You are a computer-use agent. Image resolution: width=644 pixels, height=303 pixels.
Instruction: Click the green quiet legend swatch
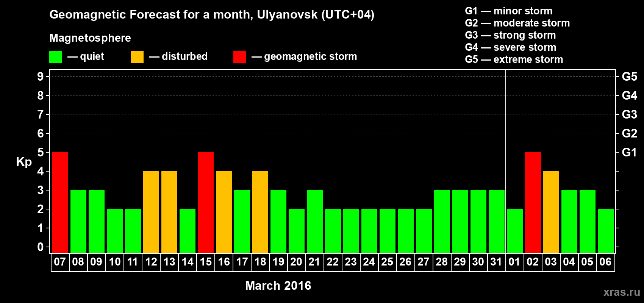(x=55, y=57)
